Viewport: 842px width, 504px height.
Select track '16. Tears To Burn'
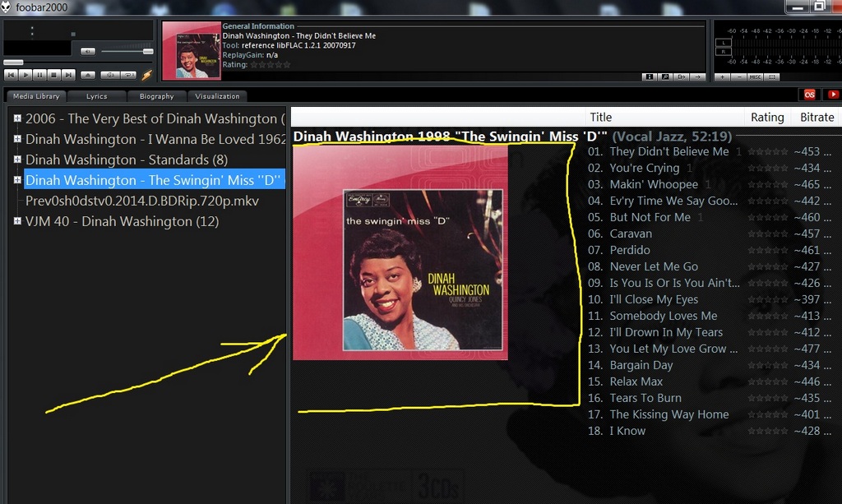point(635,398)
